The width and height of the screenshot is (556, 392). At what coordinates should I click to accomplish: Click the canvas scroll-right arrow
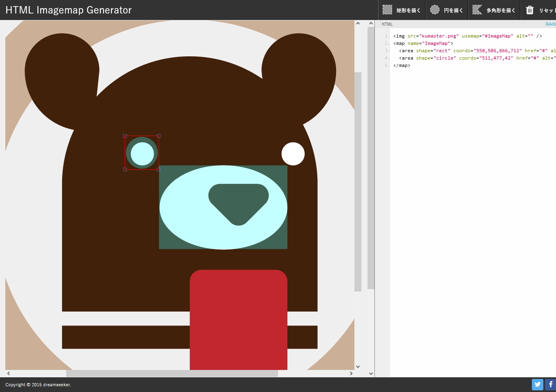pos(351,373)
